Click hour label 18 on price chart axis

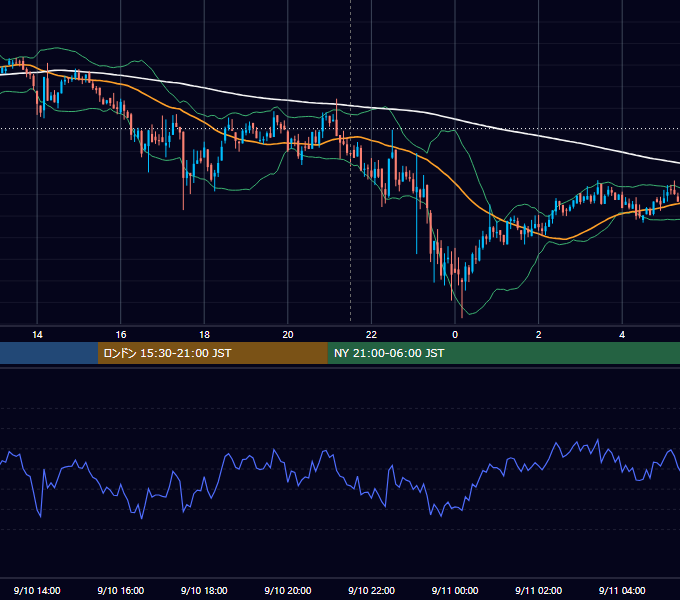(x=204, y=335)
